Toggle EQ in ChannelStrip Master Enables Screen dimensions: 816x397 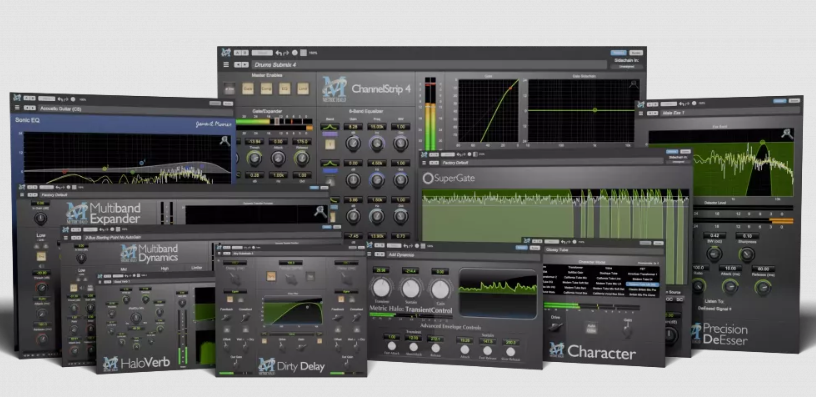285,88
